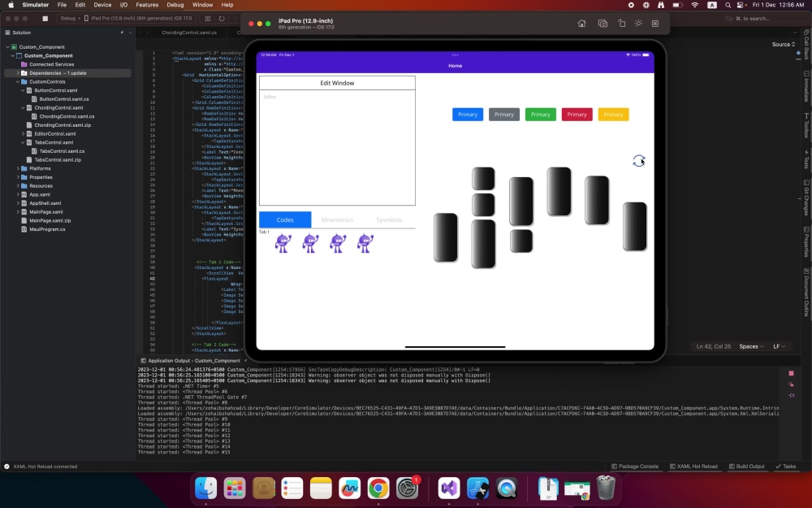Select ChordingControl.xaml.cs in the solution tree
Viewport: 812px width, 508px height.
point(67,116)
